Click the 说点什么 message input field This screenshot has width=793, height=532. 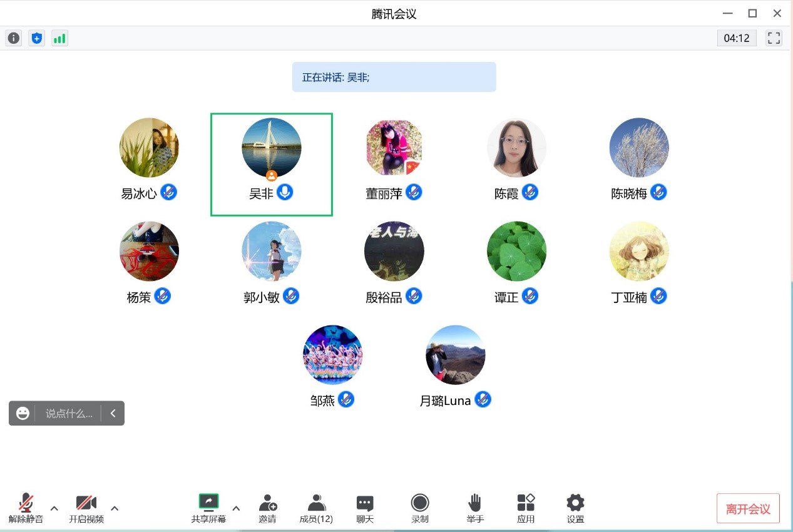click(x=69, y=413)
